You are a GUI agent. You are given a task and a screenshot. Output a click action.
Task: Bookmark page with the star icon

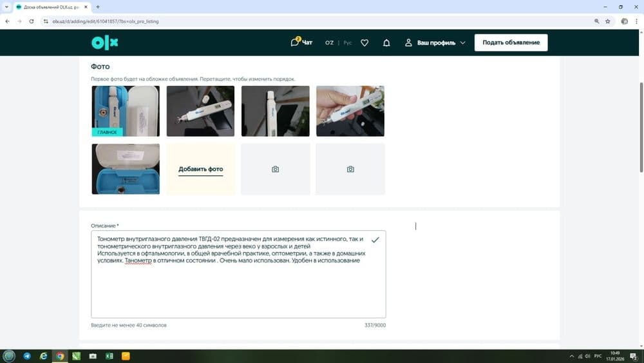coord(608,21)
